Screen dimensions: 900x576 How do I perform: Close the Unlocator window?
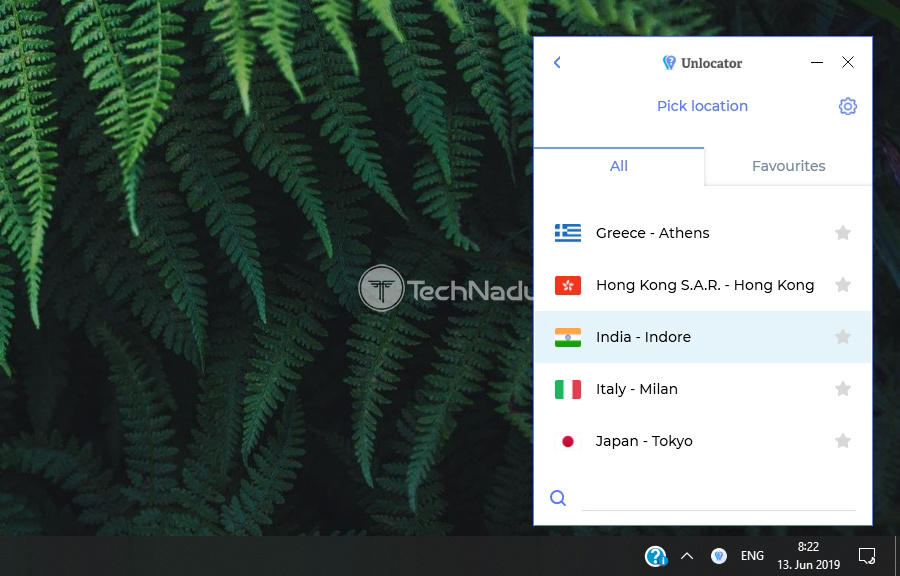click(848, 63)
